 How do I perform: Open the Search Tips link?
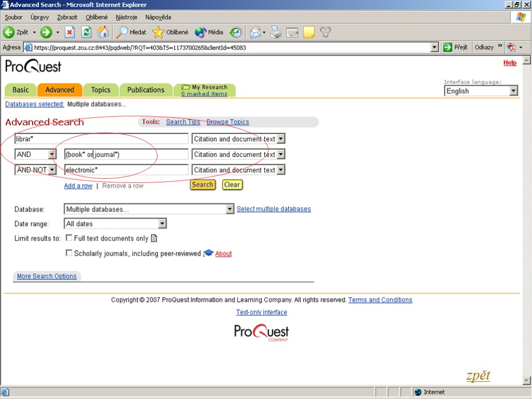[183, 122]
